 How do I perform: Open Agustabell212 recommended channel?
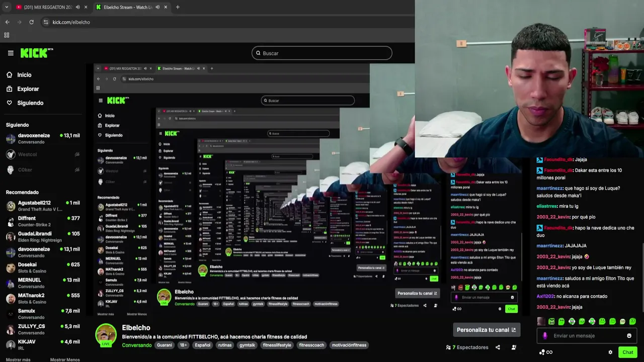click(43, 206)
